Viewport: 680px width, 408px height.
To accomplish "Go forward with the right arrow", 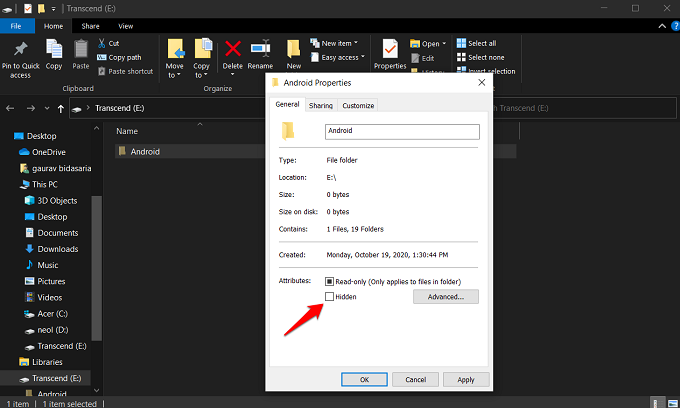I will coord(30,108).
